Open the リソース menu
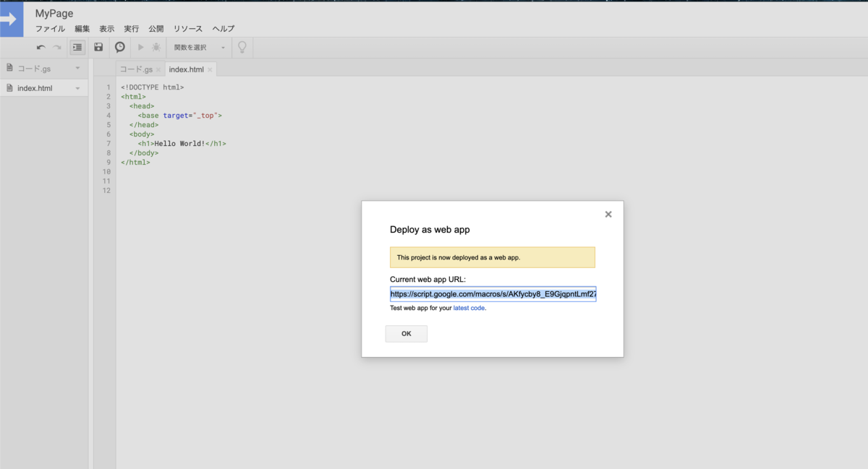The width and height of the screenshot is (868, 469). click(188, 29)
